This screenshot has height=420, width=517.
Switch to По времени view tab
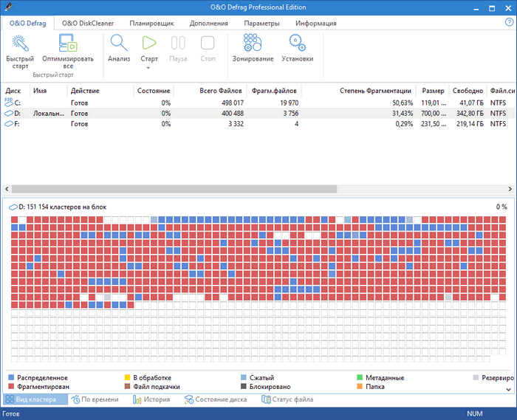(95, 399)
